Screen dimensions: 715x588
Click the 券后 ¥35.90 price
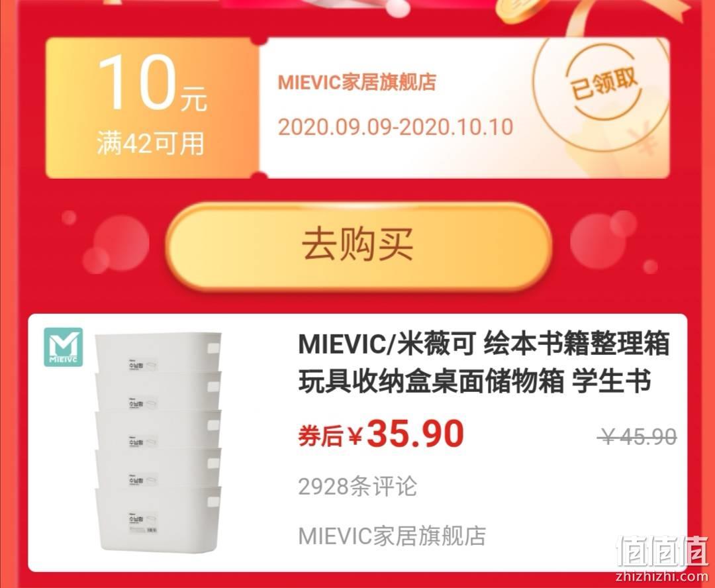(381, 433)
